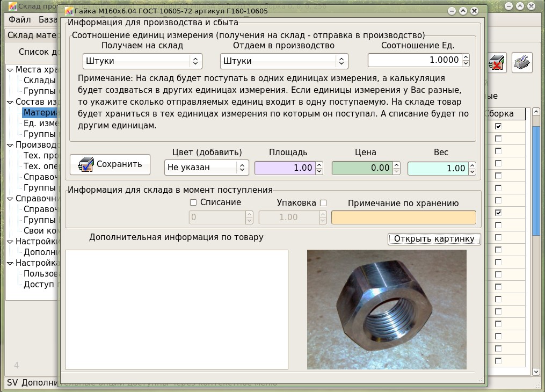Viewport: 545px width, 392px height.
Task: Increase the Цена value using up arrow
Action: [x=397, y=165]
